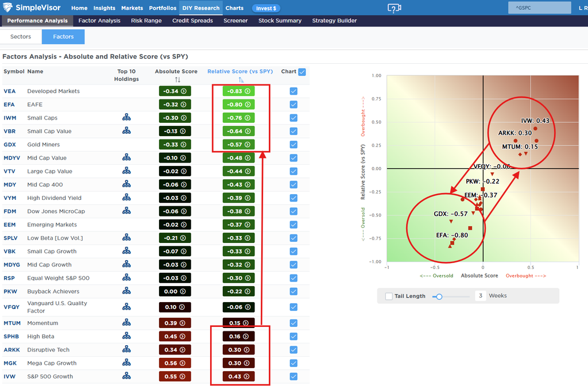This screenshot has height=386, width=588.
Task: Open the Portfolios menu
Action: [x=163, y=8]
